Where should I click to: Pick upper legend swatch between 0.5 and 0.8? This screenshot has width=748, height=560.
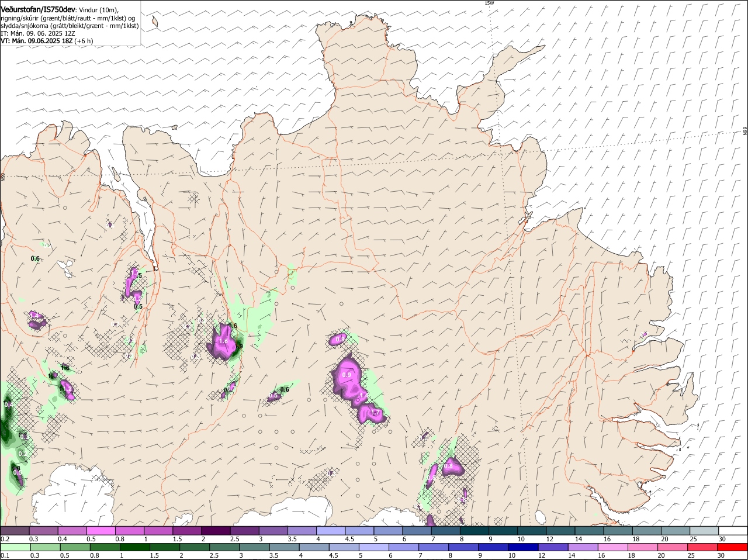click(101, 530)
